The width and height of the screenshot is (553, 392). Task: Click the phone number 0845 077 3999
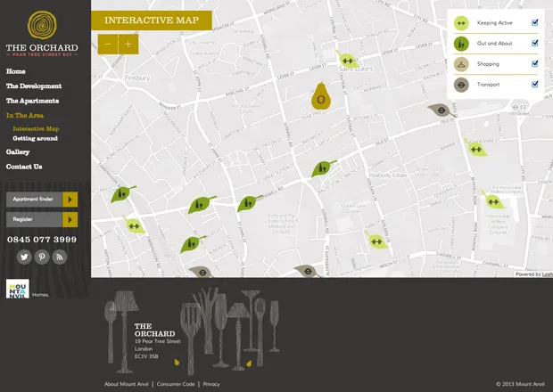coord(42,240)
